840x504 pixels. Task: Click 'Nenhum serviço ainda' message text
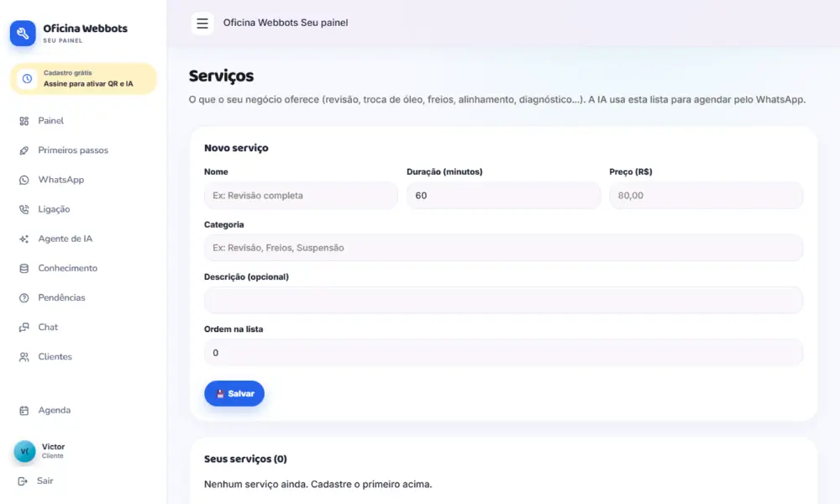318,484
